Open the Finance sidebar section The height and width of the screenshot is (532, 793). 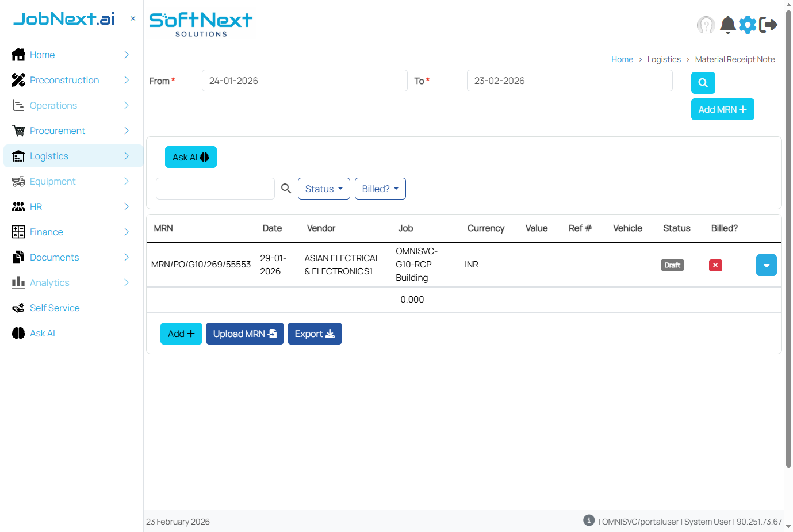46,232
